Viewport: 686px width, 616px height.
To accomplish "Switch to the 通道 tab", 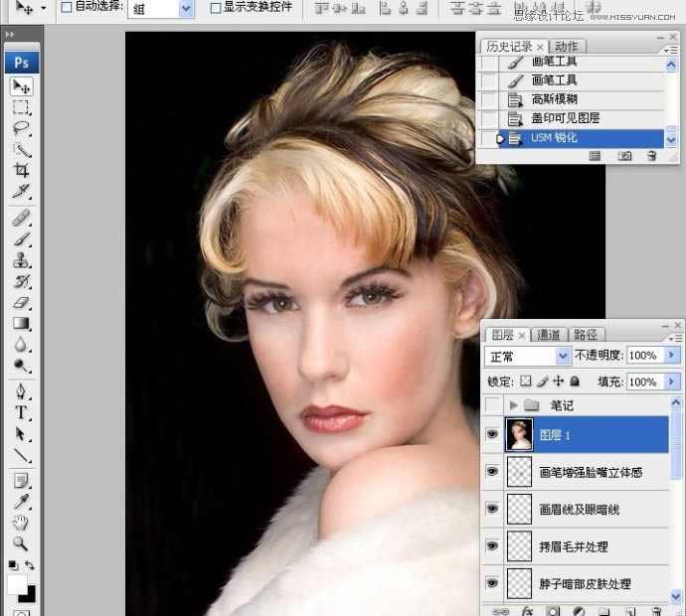I will pos(548,335).
